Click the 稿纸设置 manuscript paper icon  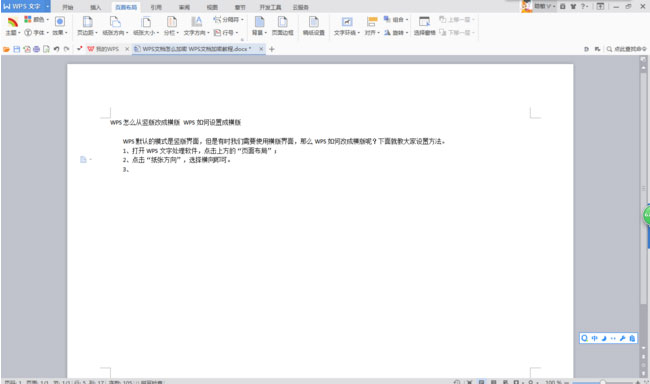click(x=314, y=22)
